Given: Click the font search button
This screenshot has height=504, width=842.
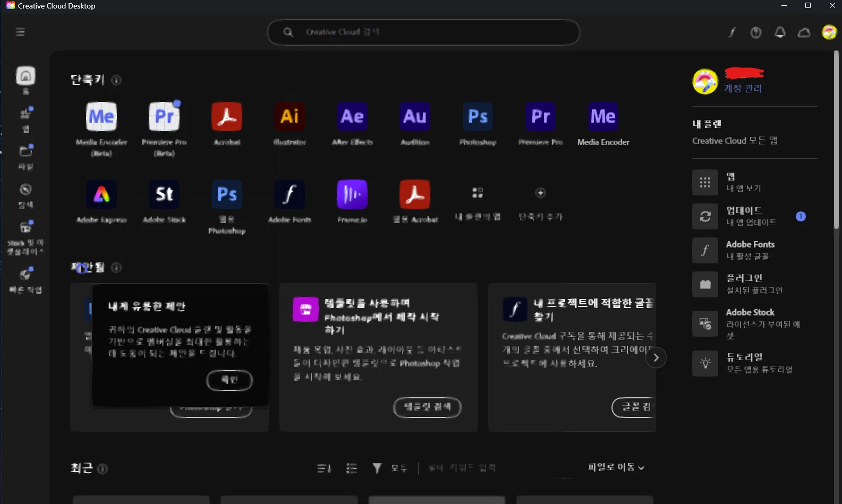Looking at the screenshot, I should point(634,407).
